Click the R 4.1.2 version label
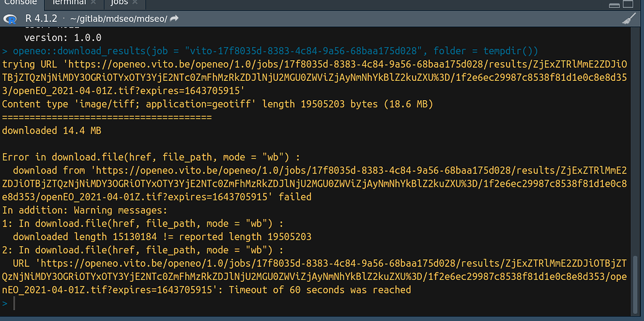The image size is (644, 321). tap(41, 19)
